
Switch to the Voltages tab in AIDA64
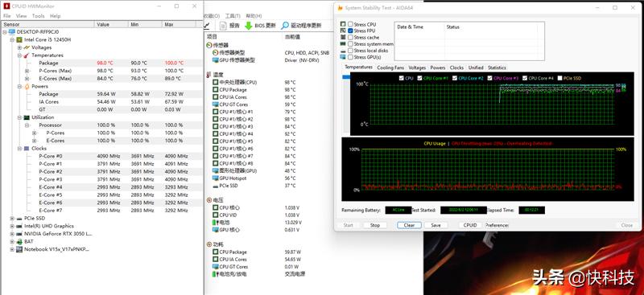tap(417, 68)
